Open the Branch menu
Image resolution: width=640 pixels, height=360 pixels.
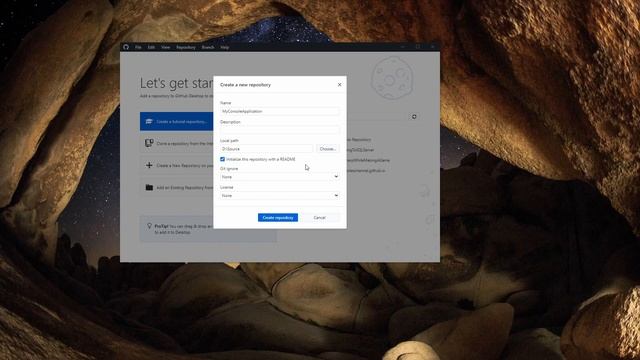(208, 47)
